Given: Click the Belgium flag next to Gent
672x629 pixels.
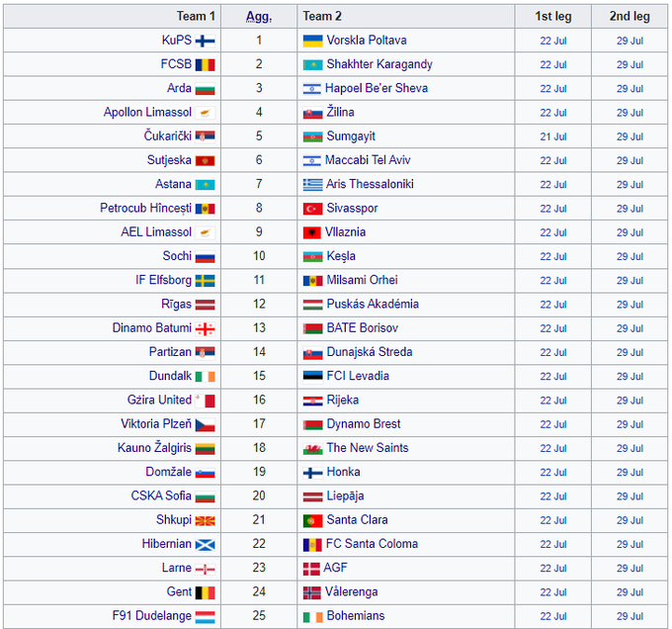Looking at the screenshot, I should pos(205,592).
